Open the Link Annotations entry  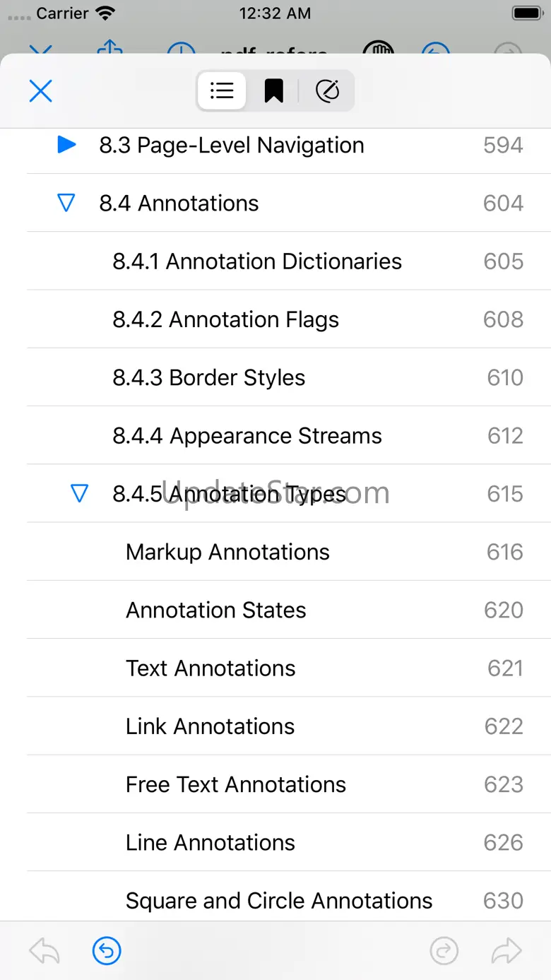coord(211,726)
